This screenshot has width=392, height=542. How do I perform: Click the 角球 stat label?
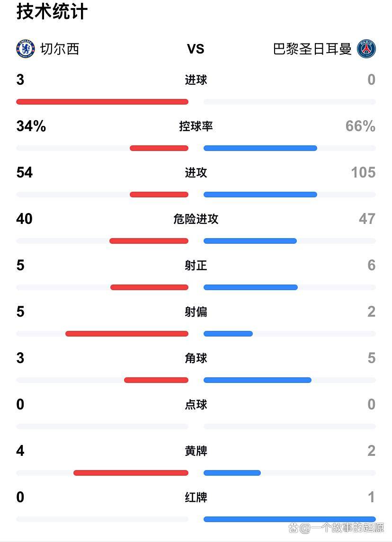coord(196,358)
